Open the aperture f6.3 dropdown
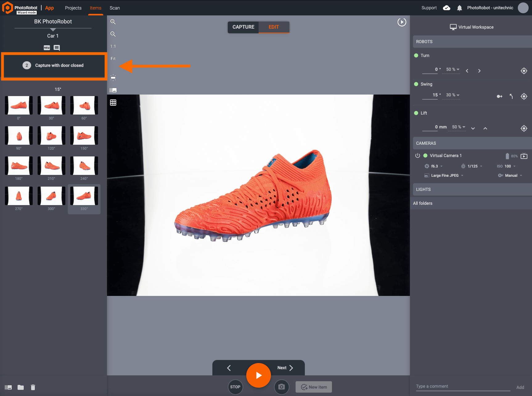The width and height of the screenshot is (532, 396). pos(435,166)
